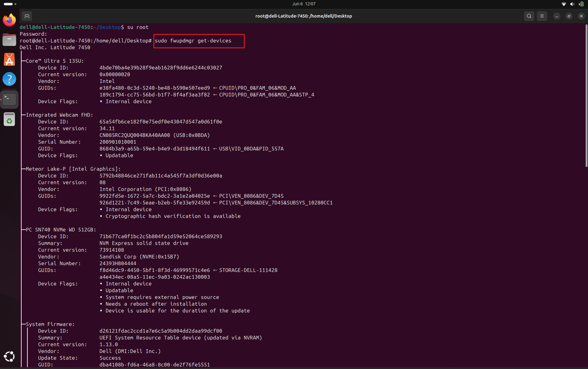Viewport: 588px width, 369px height.
Task: Click the 'Core™ Ultra 5 135U:' heading
Action: pos(55,61)
